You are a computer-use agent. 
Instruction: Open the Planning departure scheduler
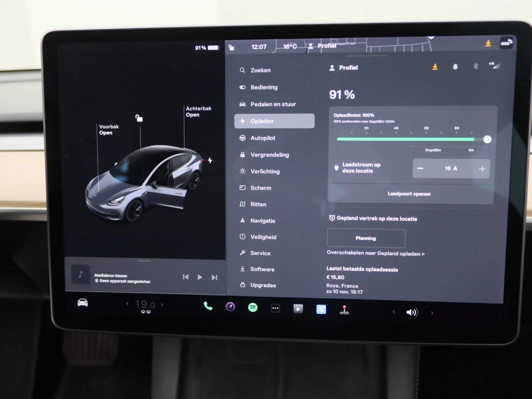click(x=366, y=238)
